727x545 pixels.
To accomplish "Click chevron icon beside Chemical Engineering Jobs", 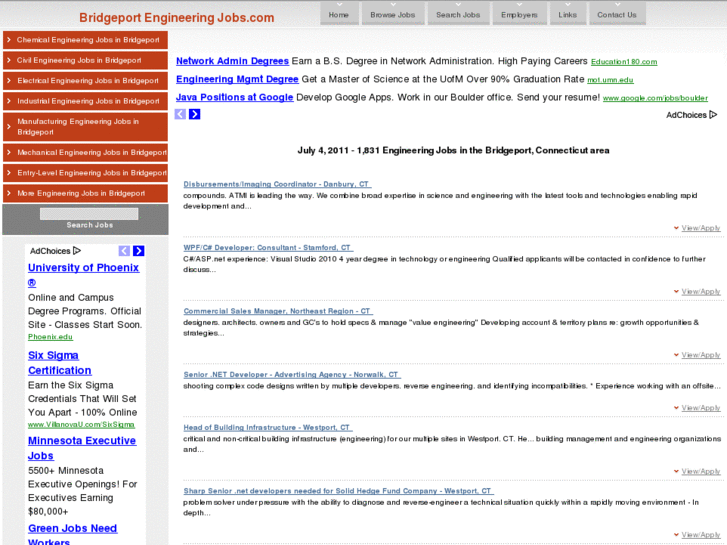I will [9, 40].
